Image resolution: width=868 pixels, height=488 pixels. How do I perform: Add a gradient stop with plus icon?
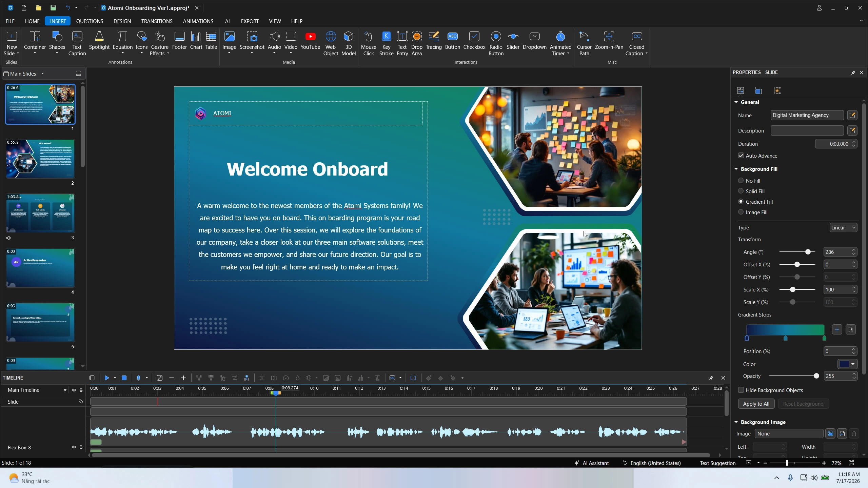837,329
